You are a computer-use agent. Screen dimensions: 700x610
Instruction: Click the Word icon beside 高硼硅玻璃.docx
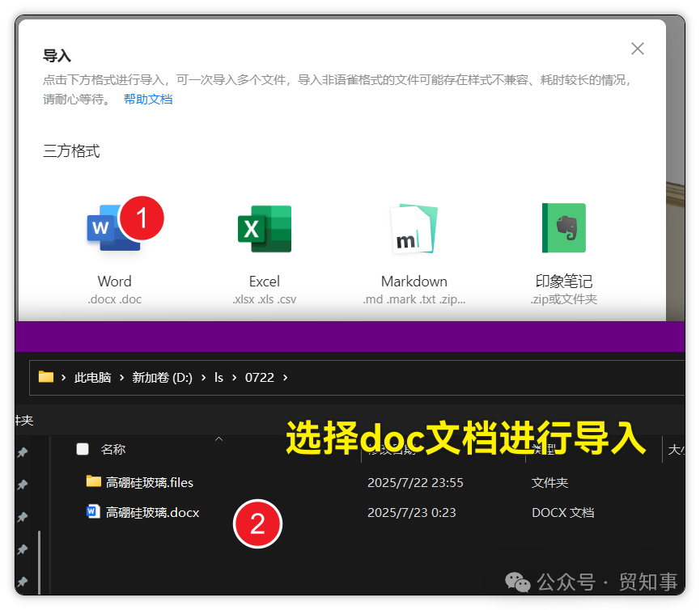91,512
